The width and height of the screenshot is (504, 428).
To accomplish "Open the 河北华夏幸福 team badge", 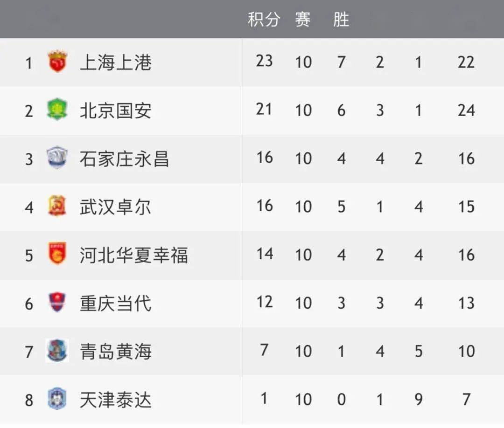I will [57, 253].
